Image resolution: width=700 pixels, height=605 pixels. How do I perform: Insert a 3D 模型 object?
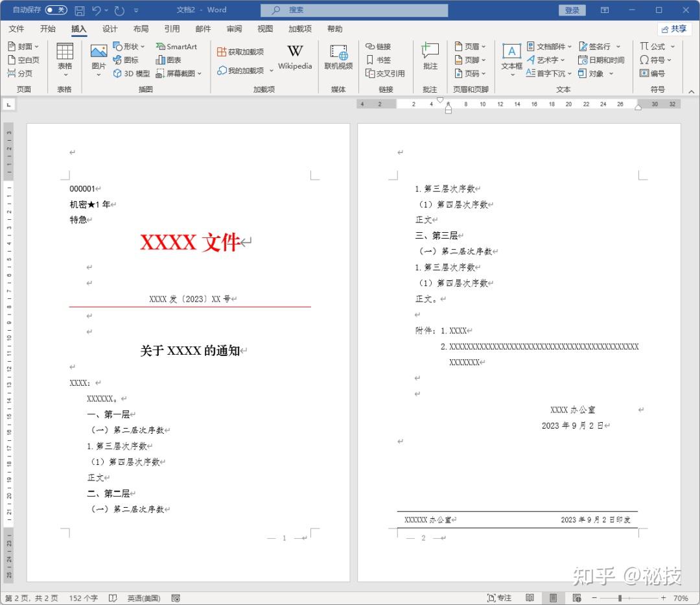click(x=136, y=73)
